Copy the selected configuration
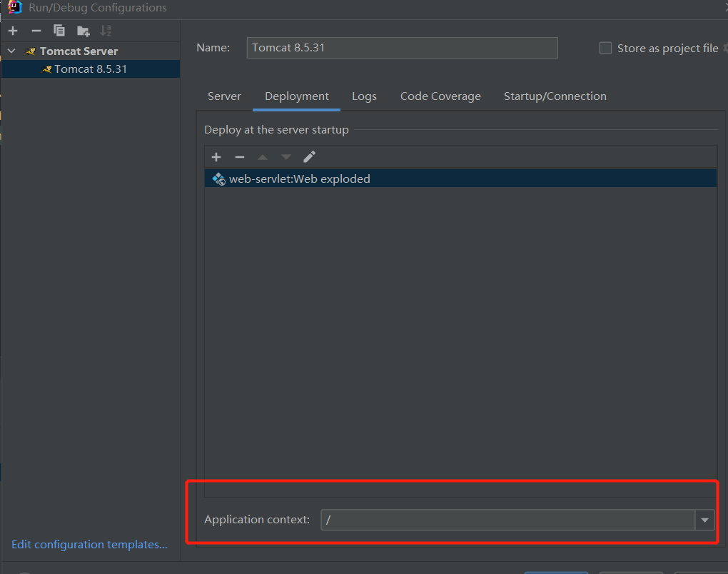728x574 pixels. (59, 31)
